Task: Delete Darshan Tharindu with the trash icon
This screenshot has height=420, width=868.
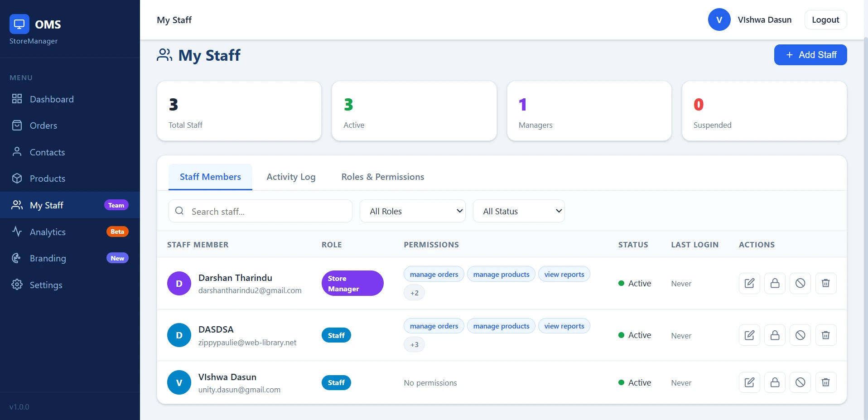Action: 825,283
